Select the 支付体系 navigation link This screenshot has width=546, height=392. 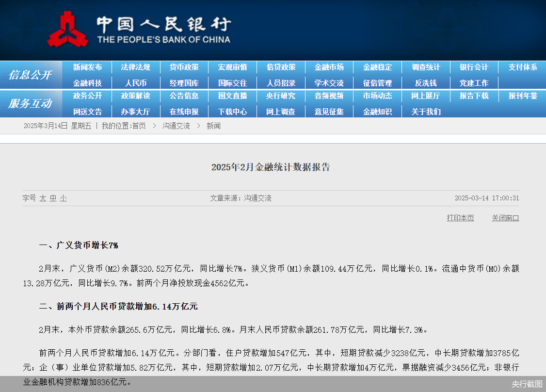click(x=522, y=67)
